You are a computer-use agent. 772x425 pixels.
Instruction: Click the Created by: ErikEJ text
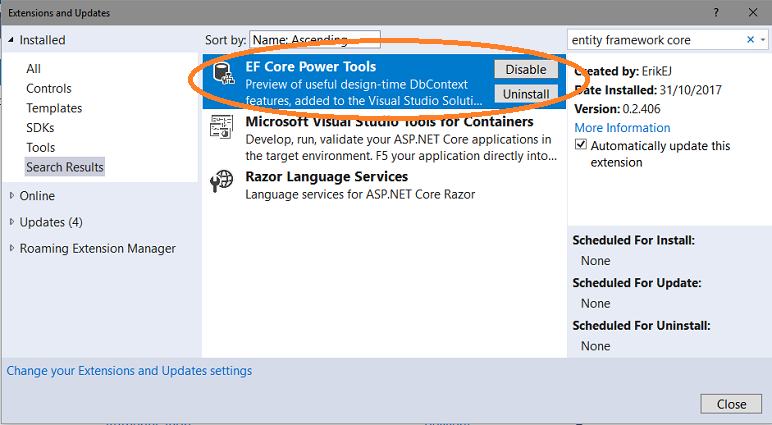click(623, 71)
